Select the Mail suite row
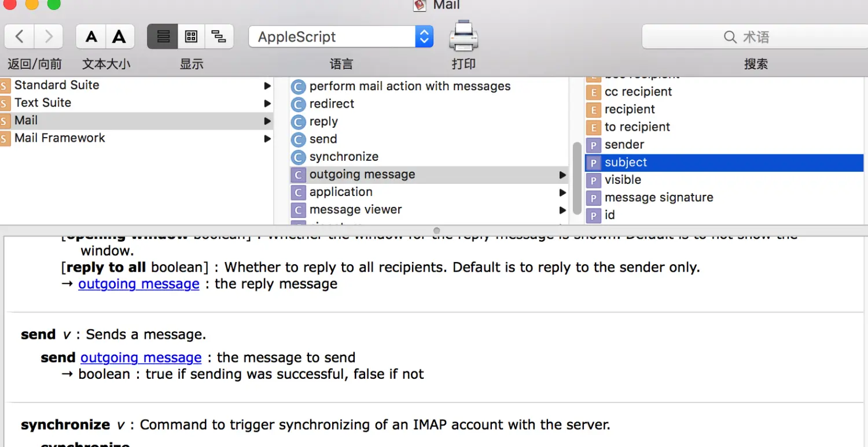 (x=137, y=121)
